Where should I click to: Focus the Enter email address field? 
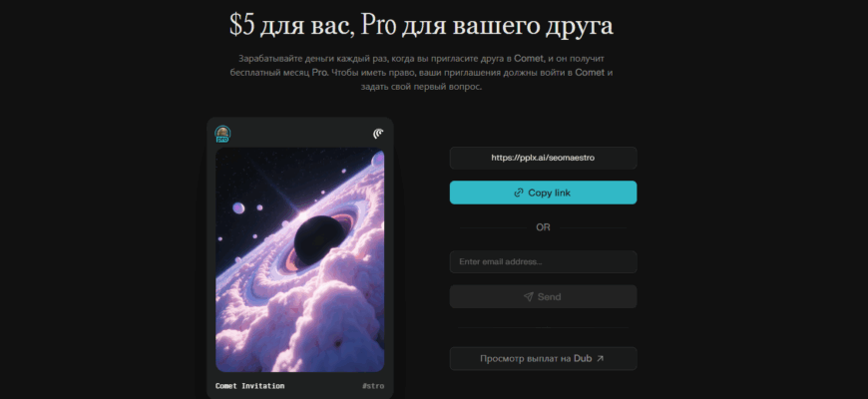(543, 261)
